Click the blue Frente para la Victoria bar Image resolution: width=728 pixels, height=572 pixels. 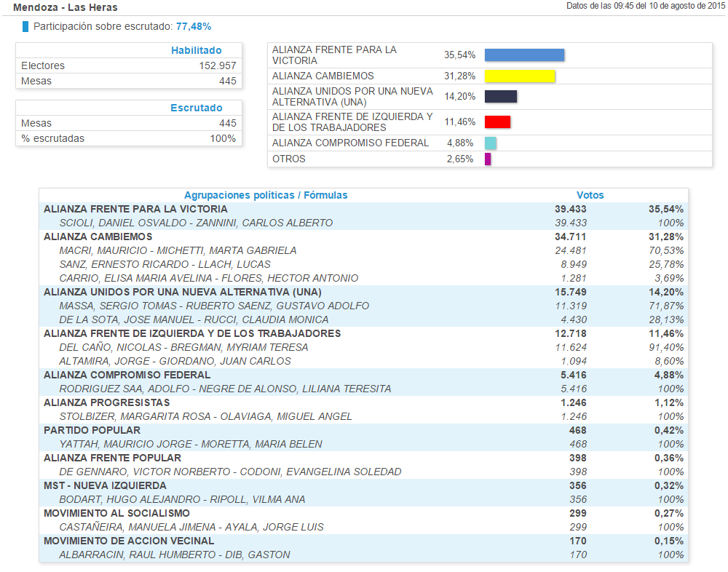[524, 55]
